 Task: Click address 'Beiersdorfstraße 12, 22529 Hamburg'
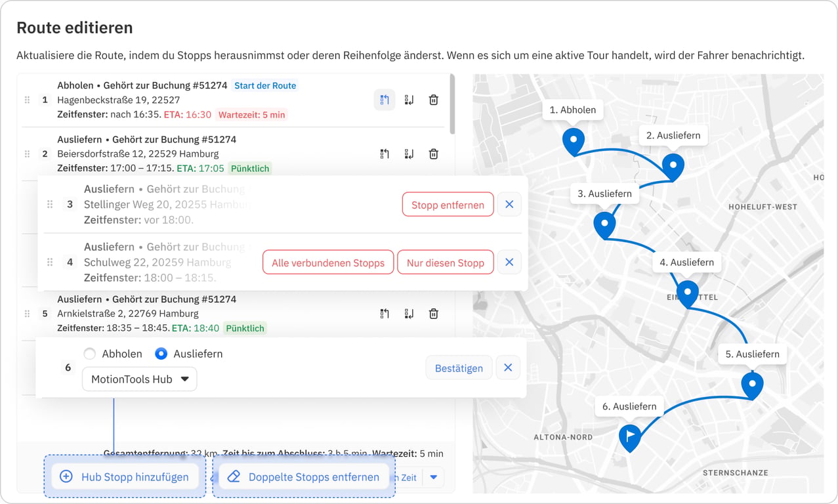138,154
